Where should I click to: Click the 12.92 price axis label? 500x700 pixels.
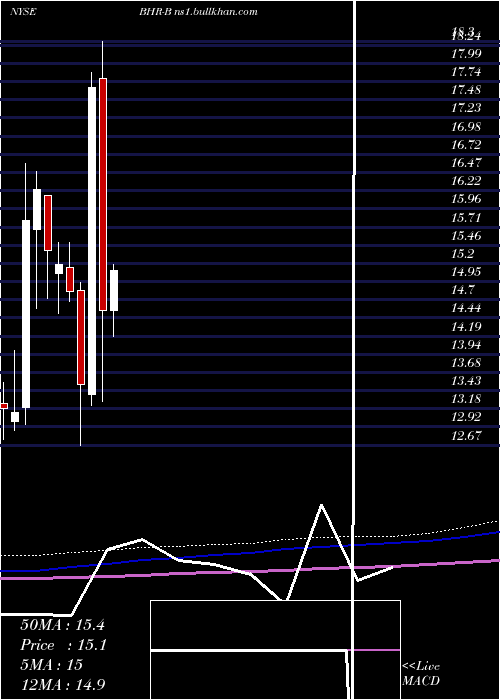[466, 417]
